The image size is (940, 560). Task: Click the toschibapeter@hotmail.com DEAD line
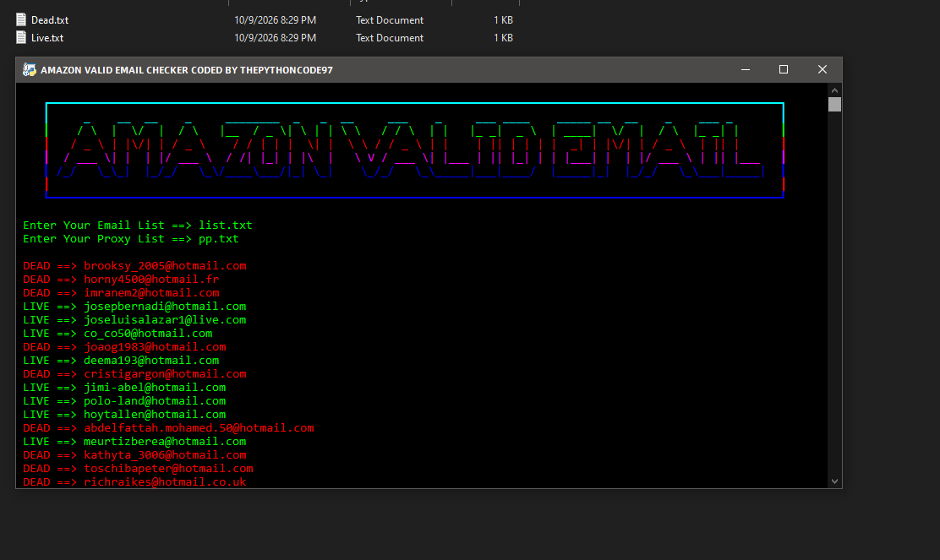click(x=138, y=469)
